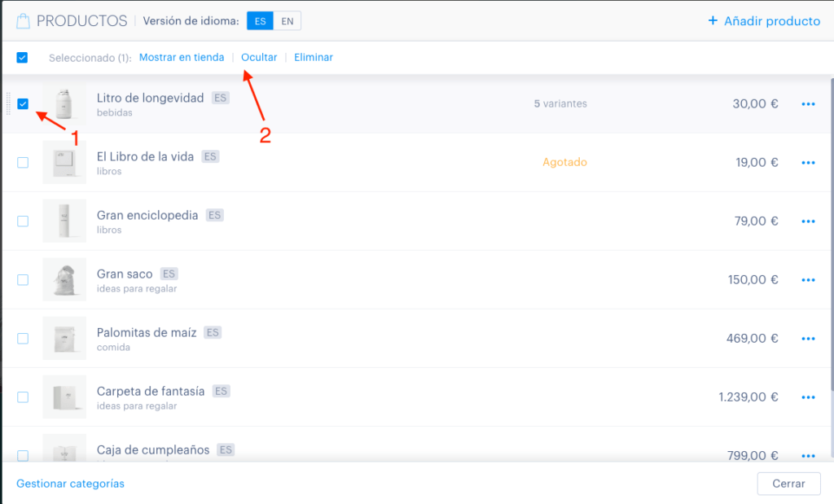
Task: Click the drag handle of Litro de longevidad
Action: 8,103
